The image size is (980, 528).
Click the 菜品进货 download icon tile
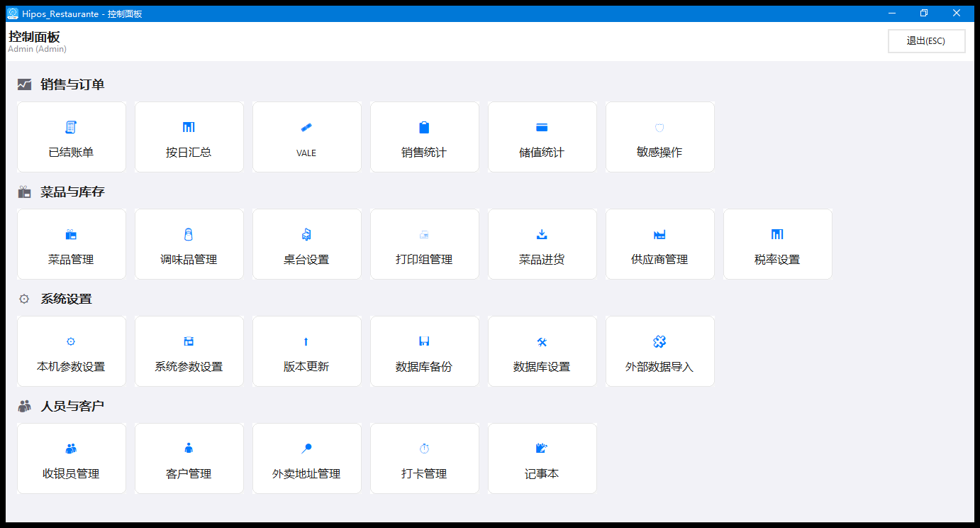click(542, 244)
